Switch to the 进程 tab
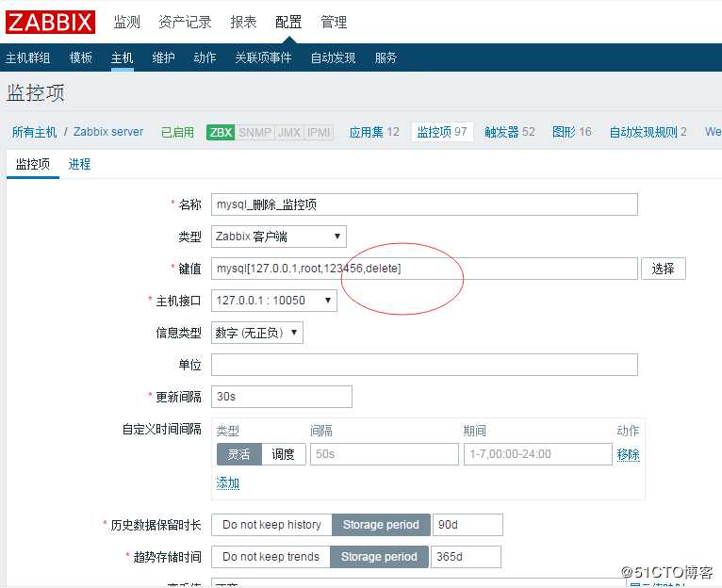Viewport: 722px width, 588px height. pyautogui.click(x=79, y=164)
